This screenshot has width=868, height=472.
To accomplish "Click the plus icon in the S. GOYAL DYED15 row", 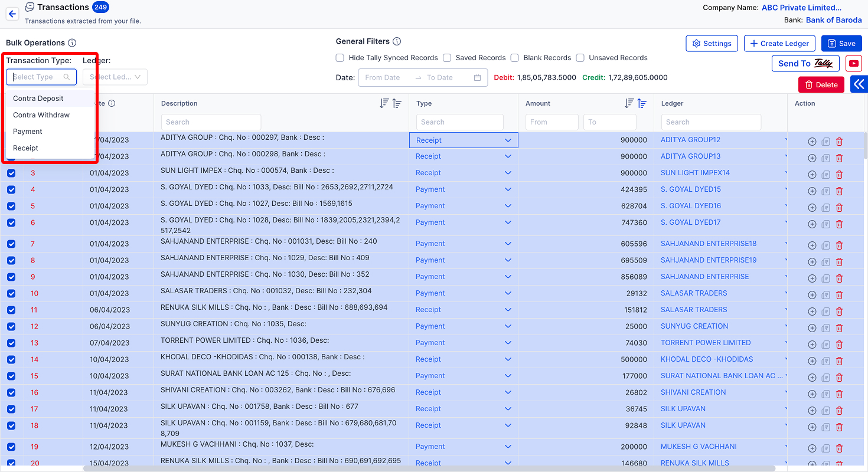I will pyautogui.click(x=812, y=191).
